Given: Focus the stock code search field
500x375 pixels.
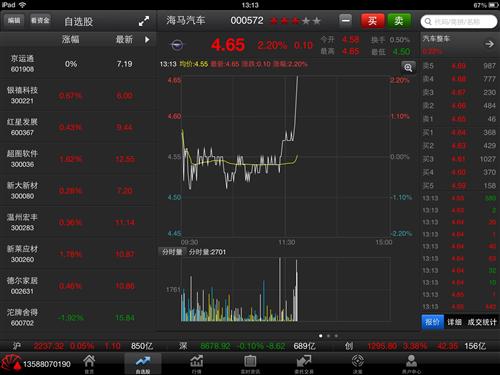Looking at the screenshot, I should [459, 22].
